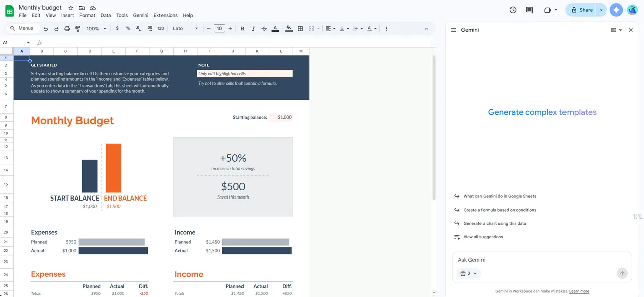Click the move to folder icon
Screen dimensions: 644x297
[82, 8]
